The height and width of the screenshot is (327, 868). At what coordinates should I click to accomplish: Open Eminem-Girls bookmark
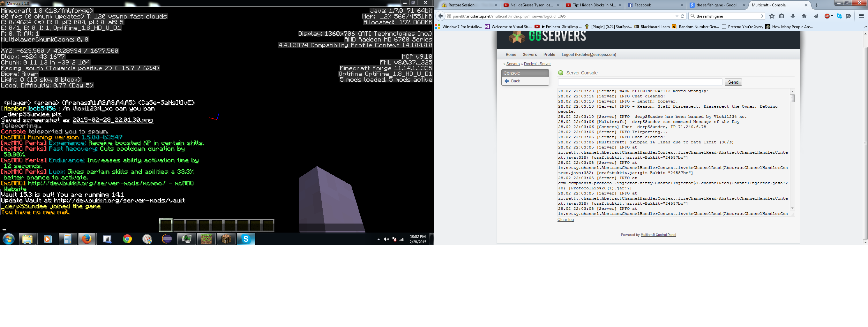coord(558,27)
